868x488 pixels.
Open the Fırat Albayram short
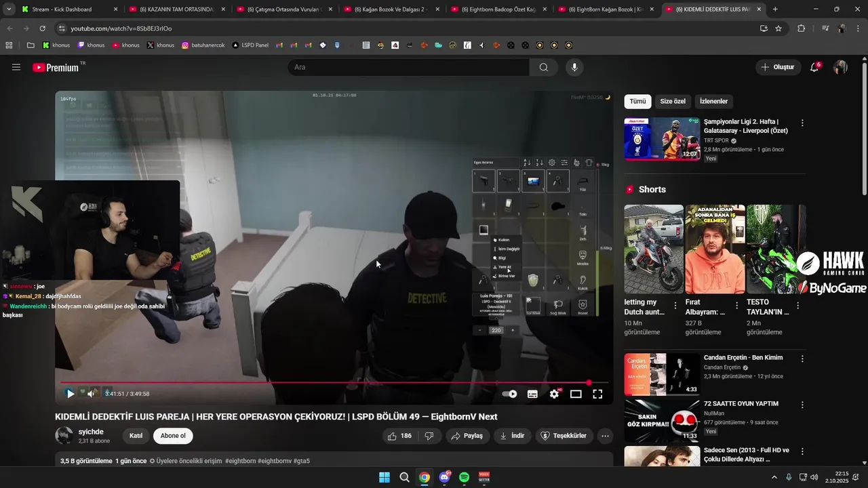(x=715, y=249)
